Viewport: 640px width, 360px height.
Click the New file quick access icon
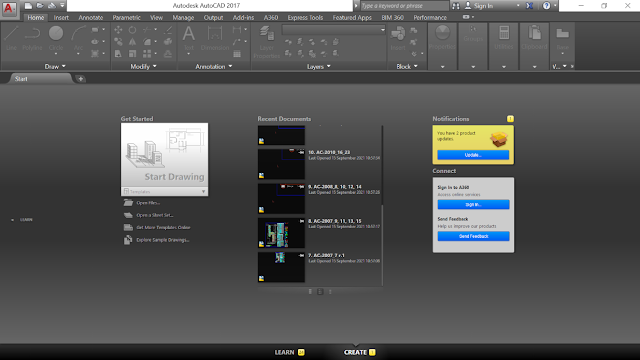[28, 6]
